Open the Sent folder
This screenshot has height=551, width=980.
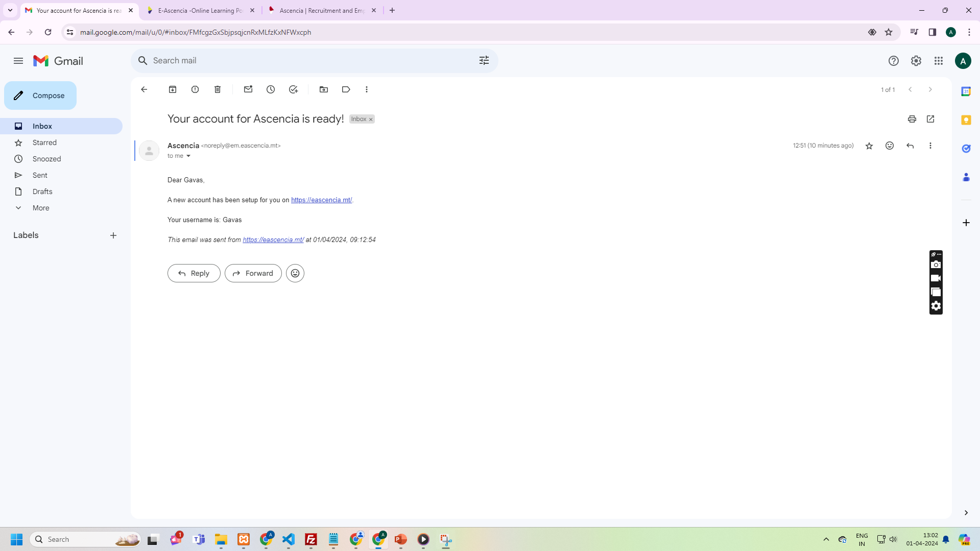pyautogui.click(x=40, y=175)
